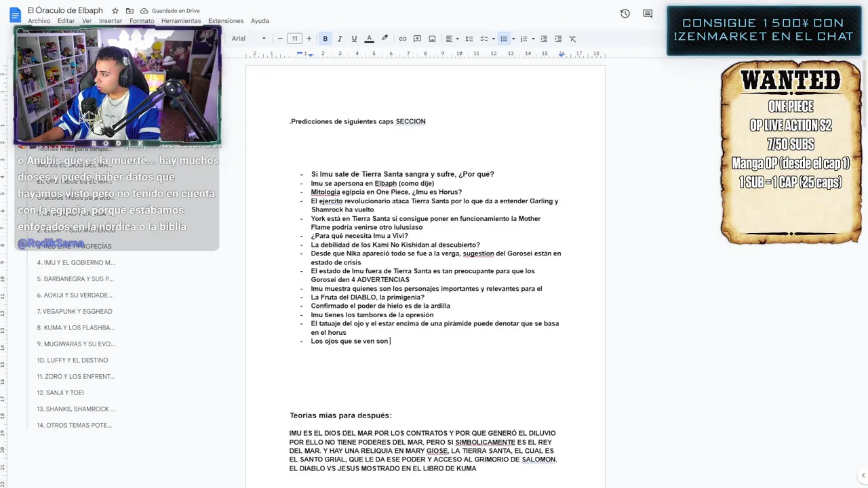This screenshot has height=488, width=868.
Task: Click bullet 'Imu tienes los tambores de la opresión'
Action: coord(372,315)
